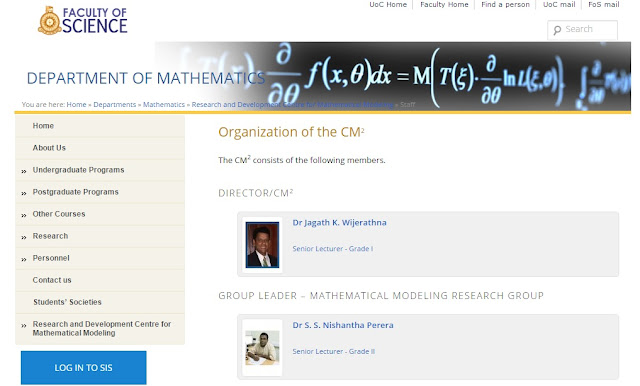
Task: Expand the Research menu arrow
Action: pos(24,237)
